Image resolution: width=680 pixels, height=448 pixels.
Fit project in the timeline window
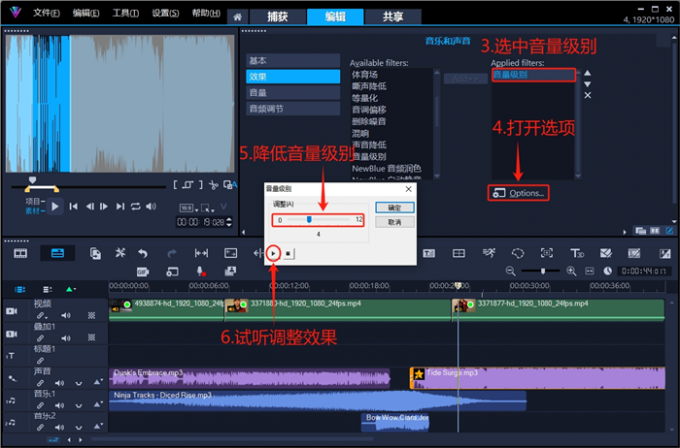pyautogui.click(x=589, y=271)
